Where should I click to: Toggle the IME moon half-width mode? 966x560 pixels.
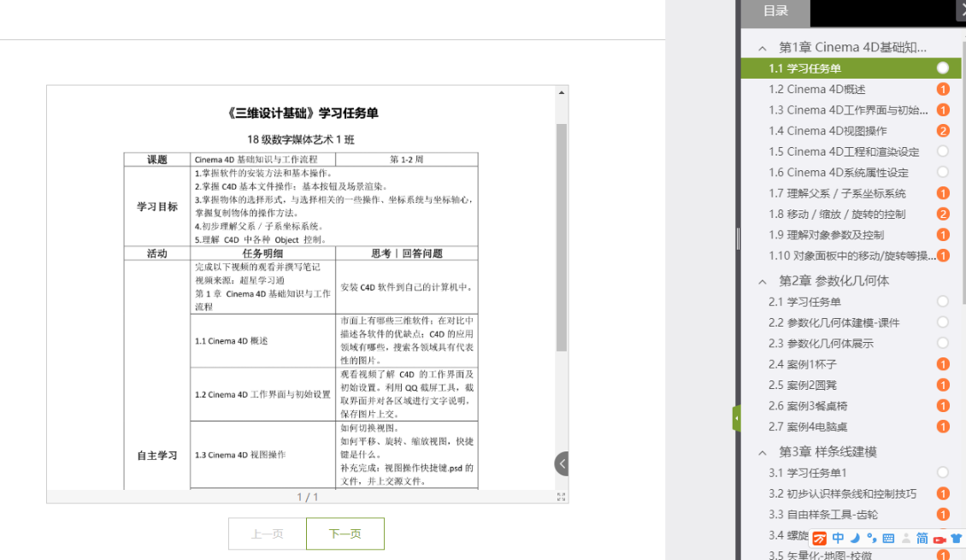(x=855, y=539)
